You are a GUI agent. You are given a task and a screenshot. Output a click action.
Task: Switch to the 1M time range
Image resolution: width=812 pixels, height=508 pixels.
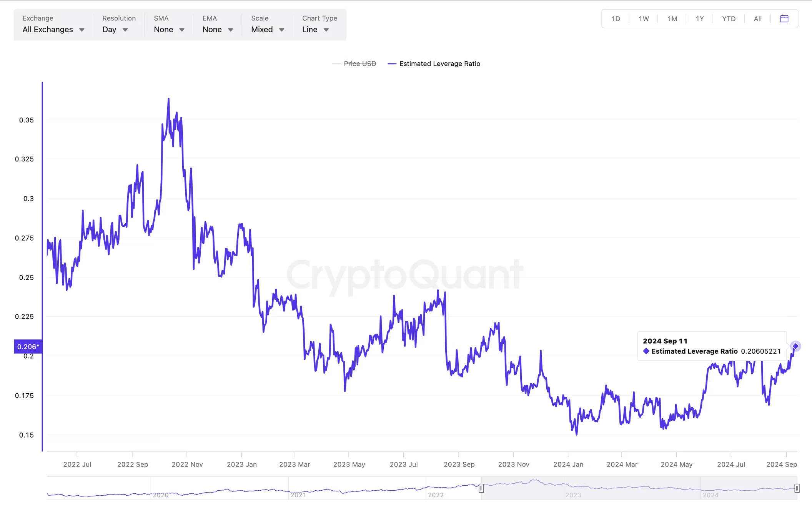coord(672,19)
